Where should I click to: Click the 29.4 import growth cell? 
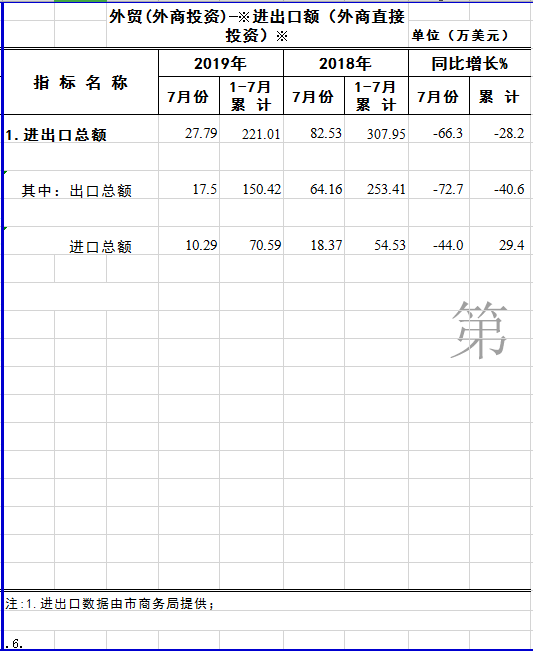point(501,241)
